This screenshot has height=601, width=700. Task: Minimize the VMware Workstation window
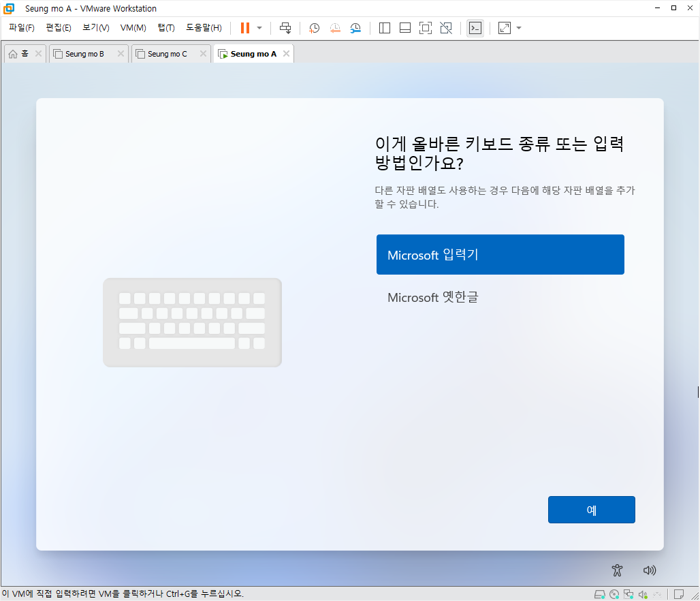pos(657,8)
